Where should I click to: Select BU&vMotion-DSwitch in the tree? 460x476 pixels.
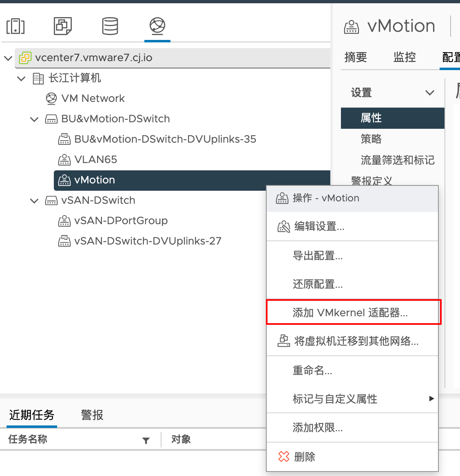click(115, 119)
